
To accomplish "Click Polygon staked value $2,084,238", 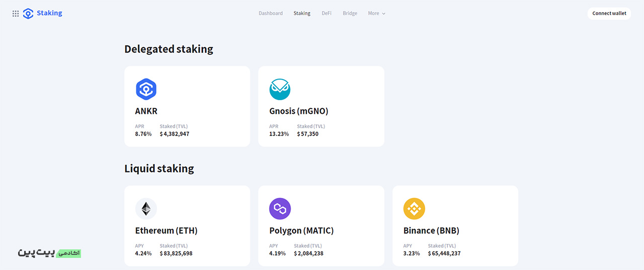I will coord(308,253).
